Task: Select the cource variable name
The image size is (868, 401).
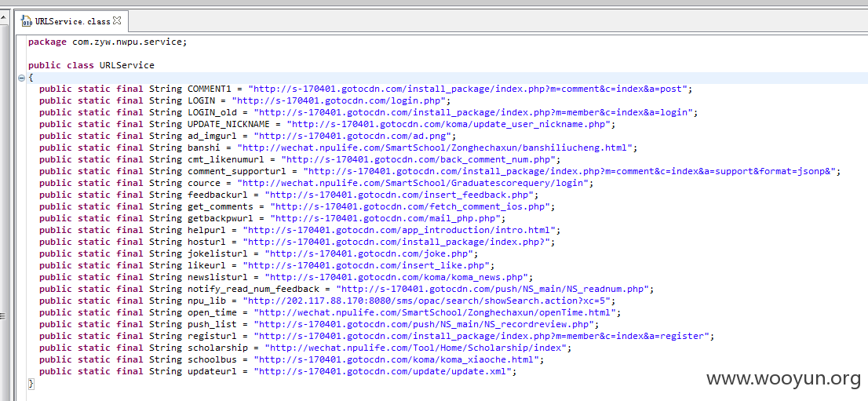Action: [x=204, y=183]
